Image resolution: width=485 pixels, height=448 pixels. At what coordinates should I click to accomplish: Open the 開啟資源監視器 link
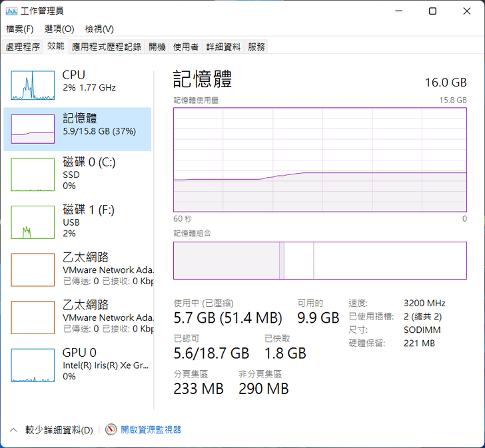click(151, 430)
